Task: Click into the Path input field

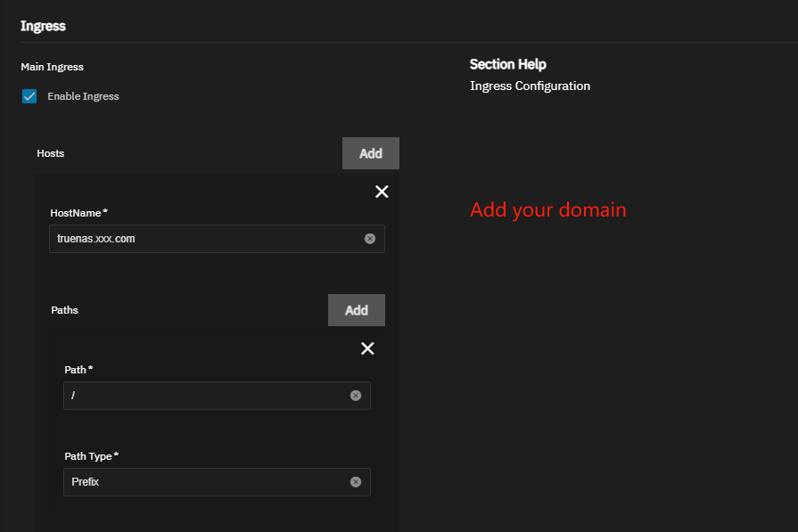Action: pyautogui.click(x=205, y=396)
